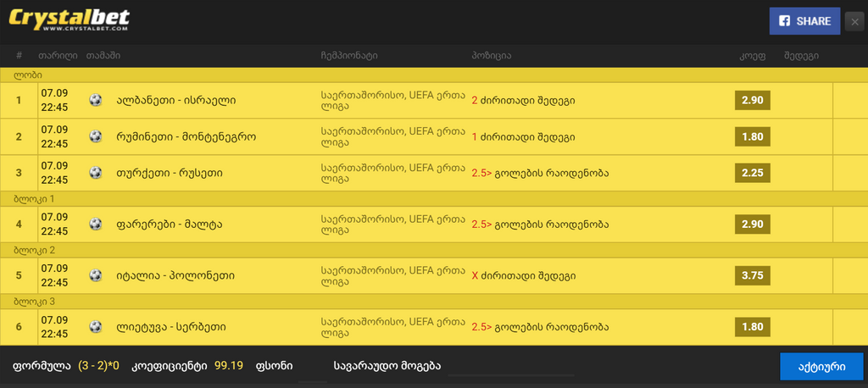Click the match name იტალია - პოლონეთი
This screenshot has width=868, height=388.
click(x=175, y=275)
